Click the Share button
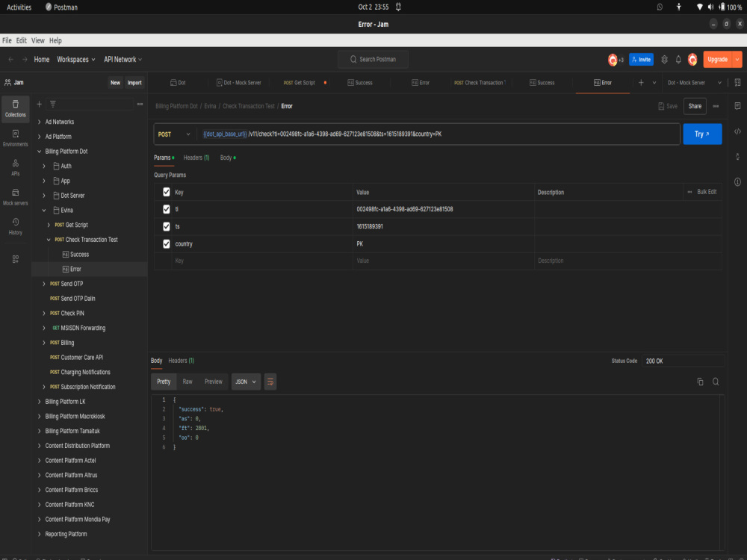Screen dimensions: 747x560 pyautogui.click(x=695, y=106)
